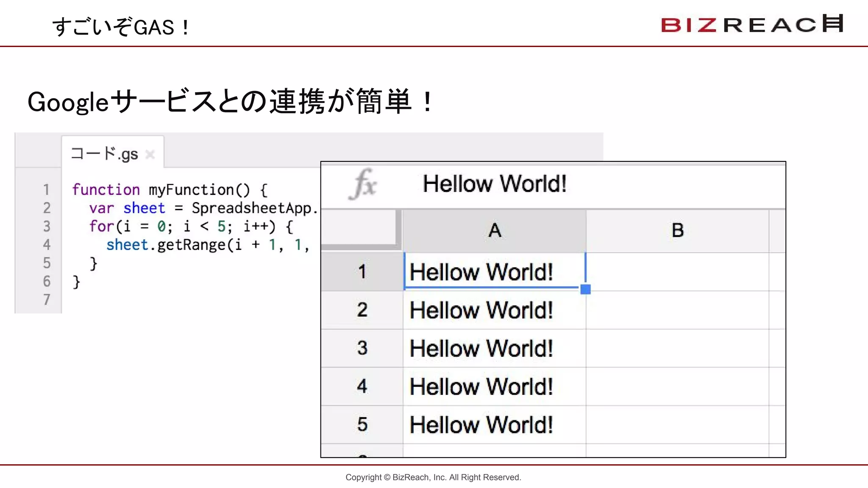The image size is (868, 488).
Task: Click cell A5 containing Hellow World!
Action: click(495, 424)
